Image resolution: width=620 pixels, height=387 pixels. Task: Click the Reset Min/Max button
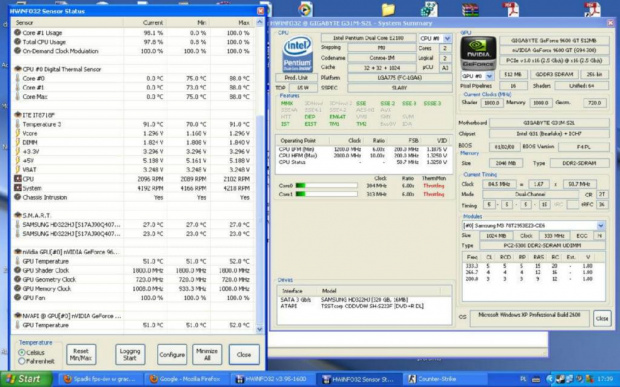point(81,355)
